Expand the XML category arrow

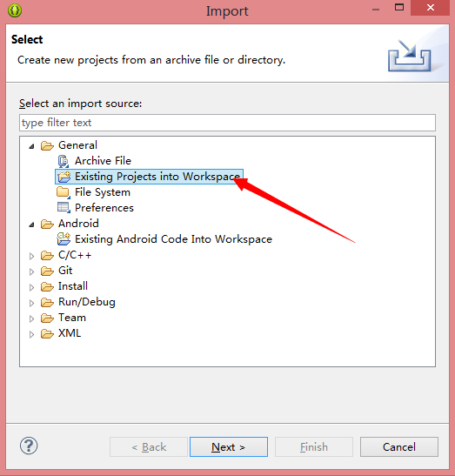pos(31,334)
